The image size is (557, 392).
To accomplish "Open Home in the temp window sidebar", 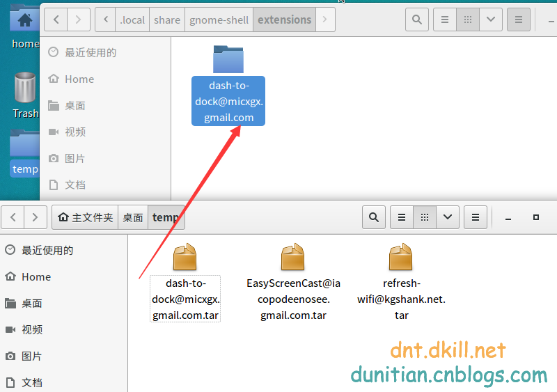I will pos(64,277).
